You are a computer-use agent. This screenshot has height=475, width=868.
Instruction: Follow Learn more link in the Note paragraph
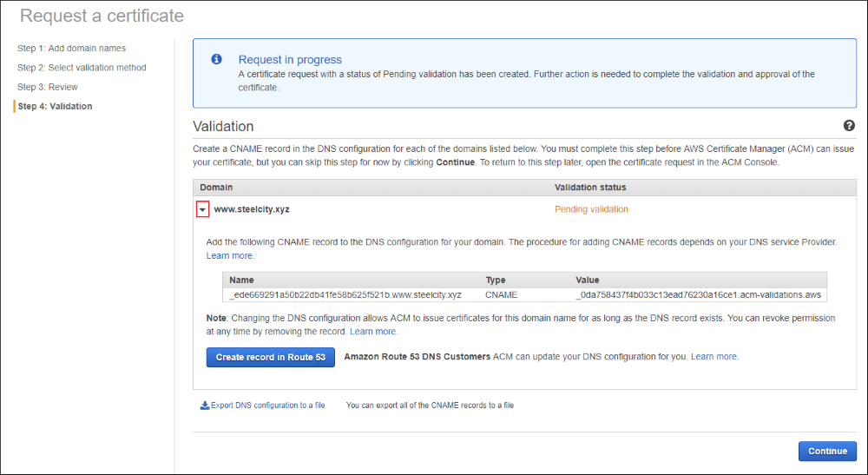tap(373, 332)
